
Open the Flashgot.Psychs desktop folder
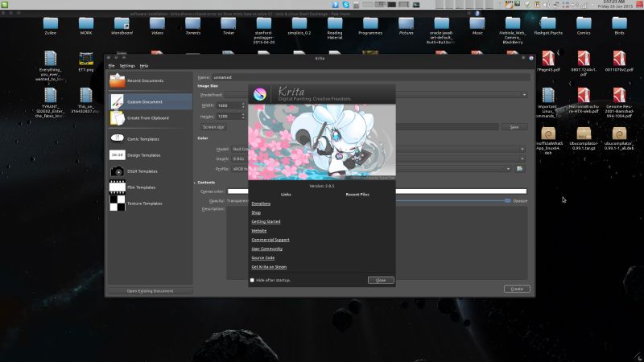pos(548,26)
